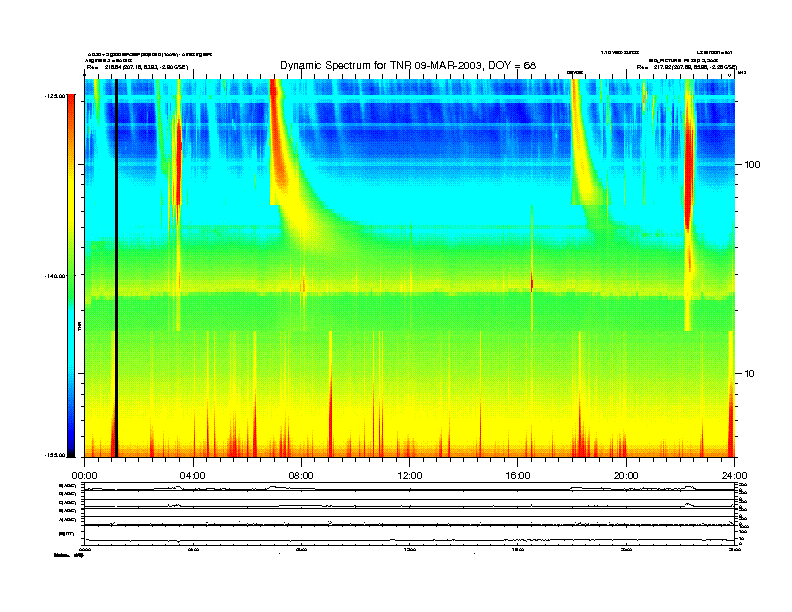
Task: Click the "00:00" time axis label
Action: pyautogui.click(x=84, y=476)
